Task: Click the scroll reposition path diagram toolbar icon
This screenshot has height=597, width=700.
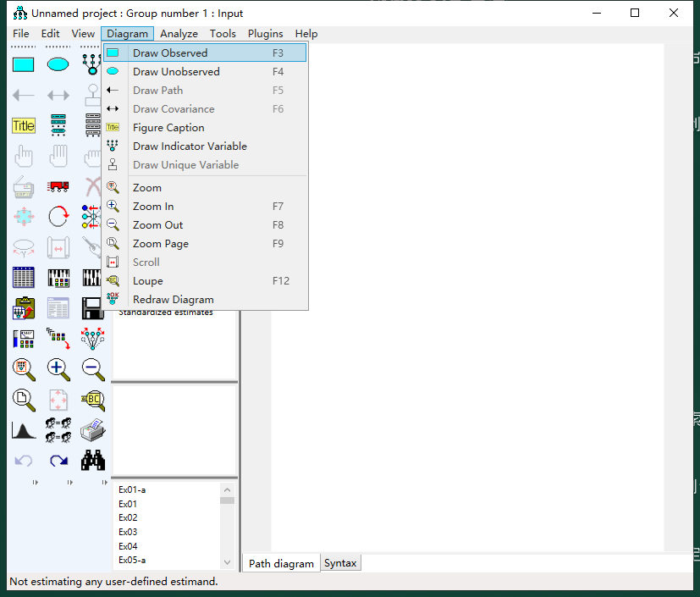Action: [58, 247]
